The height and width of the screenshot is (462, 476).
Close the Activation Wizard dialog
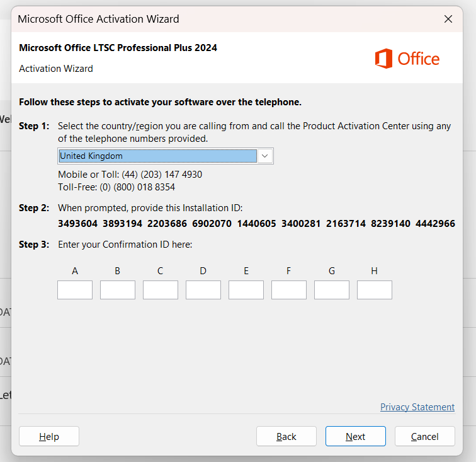click(x=448, y=19)
